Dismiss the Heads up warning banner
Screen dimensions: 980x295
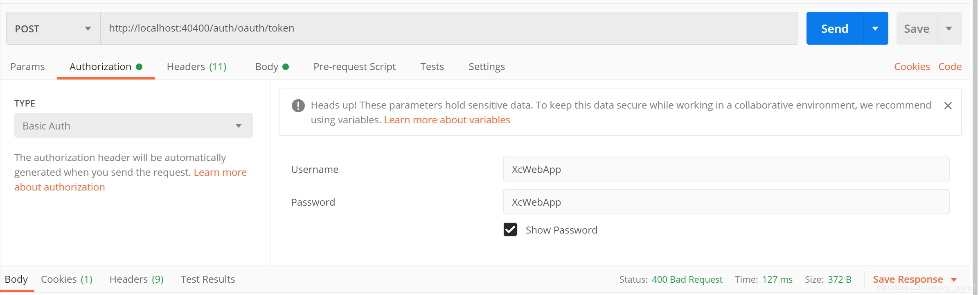tap(948, 106)
